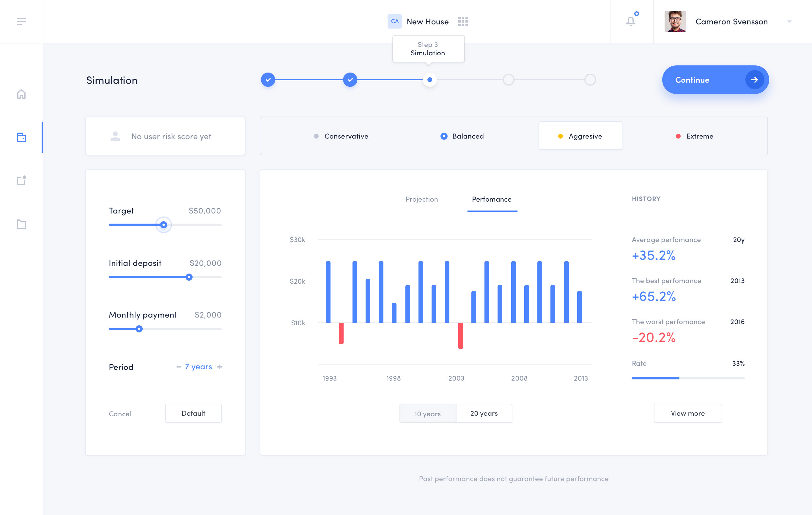Decrease the Period using the minus control
The height and width of the screenshot is (515, 812).
(179, 367)
